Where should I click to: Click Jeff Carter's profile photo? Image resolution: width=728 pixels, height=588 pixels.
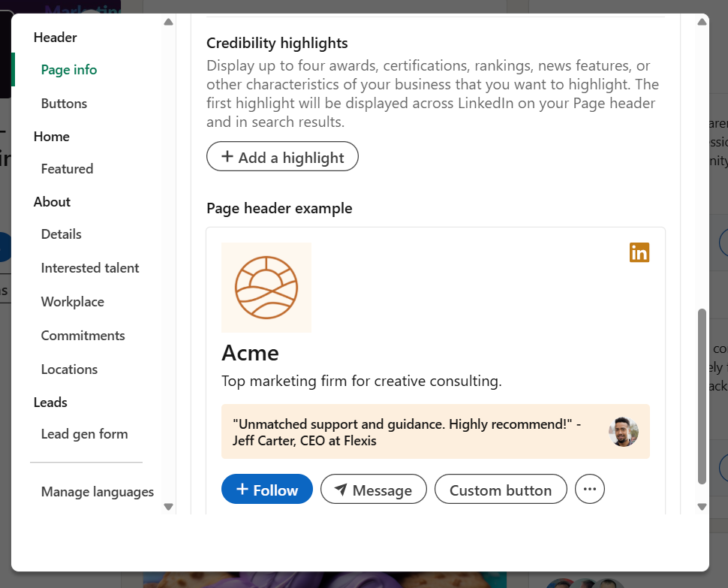click(624, 432)
